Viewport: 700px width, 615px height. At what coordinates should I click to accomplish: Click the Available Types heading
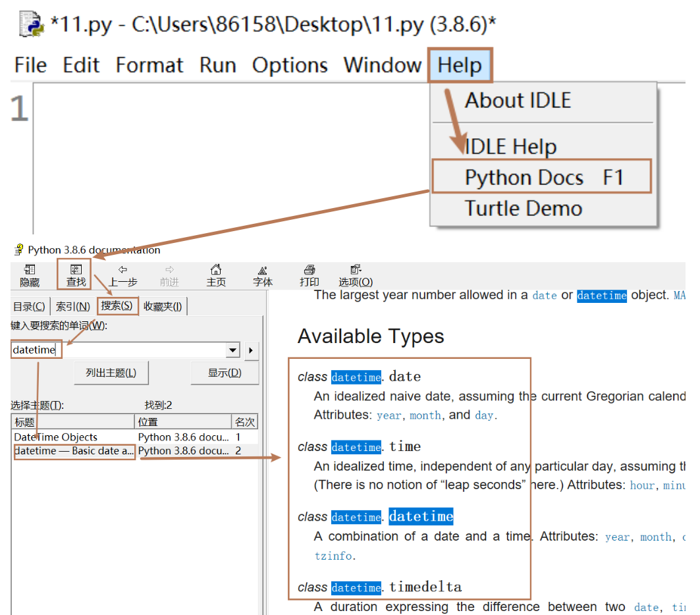pos(371,336)
